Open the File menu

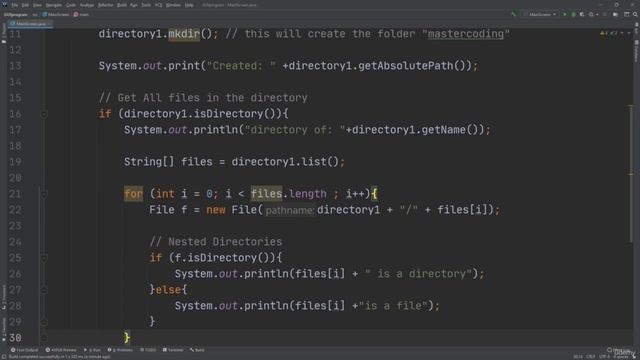15,5
